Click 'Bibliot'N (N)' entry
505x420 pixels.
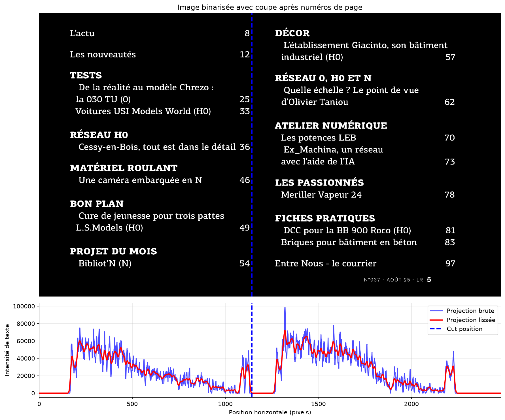(105, 263)
